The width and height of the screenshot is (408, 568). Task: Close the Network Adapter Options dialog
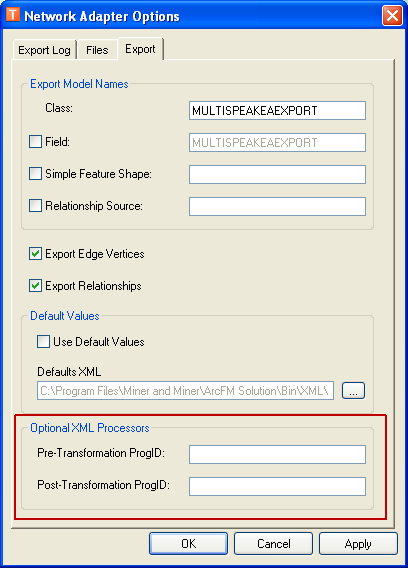click(x=392, y=16)
